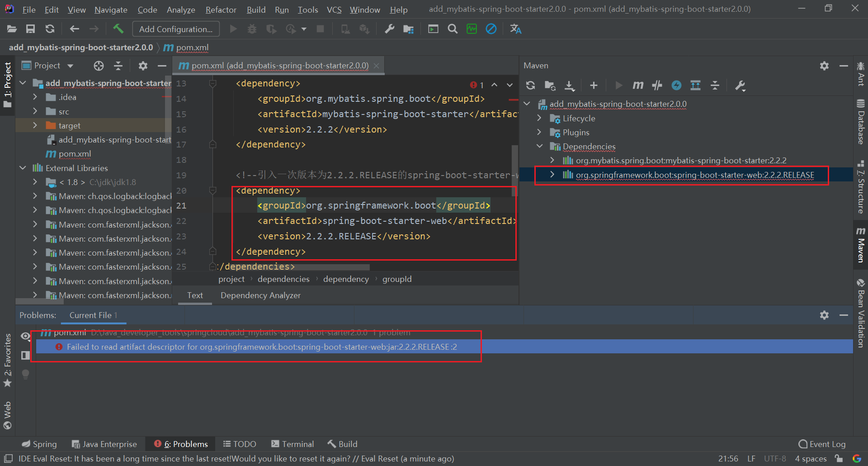This screenshot has width=868, height=466.
Task: Download sources and documentation Maven icon
Action: (570, 86)
